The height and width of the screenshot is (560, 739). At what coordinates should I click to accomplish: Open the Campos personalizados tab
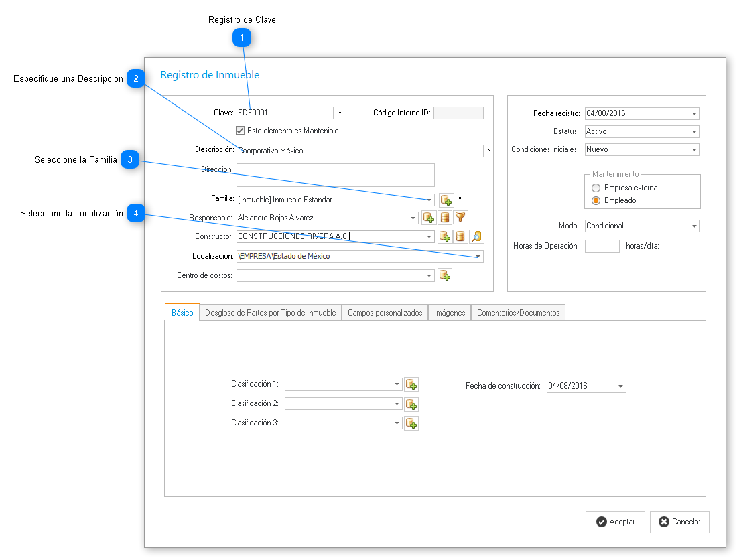point(385,313)
